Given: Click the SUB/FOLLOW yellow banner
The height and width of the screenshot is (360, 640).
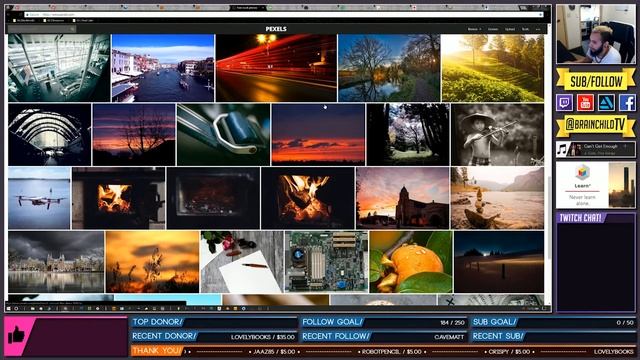Looking at the screenshot, I should [x=596, y=80].
